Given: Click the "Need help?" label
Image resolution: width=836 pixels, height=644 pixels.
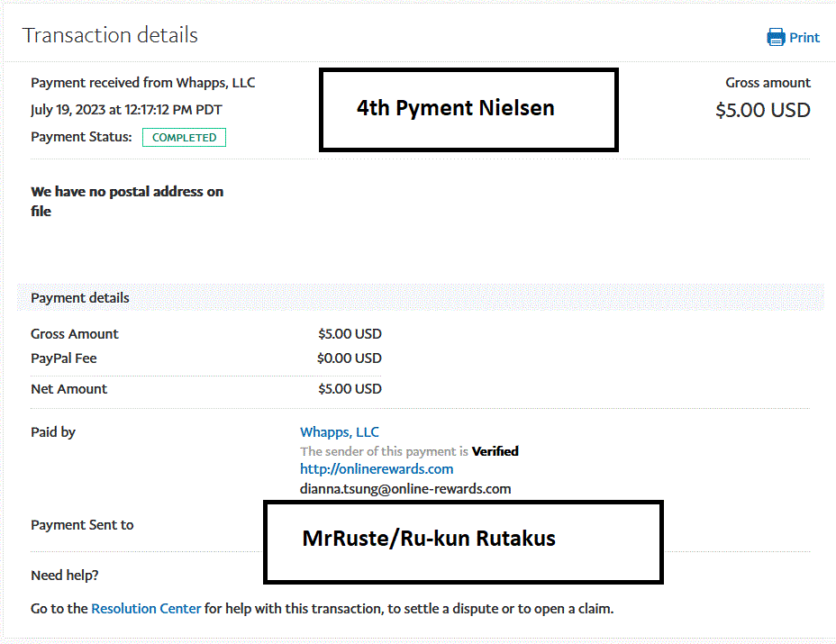Looking at the screenshot, I should pyautogui.click(x=65, y=576).
